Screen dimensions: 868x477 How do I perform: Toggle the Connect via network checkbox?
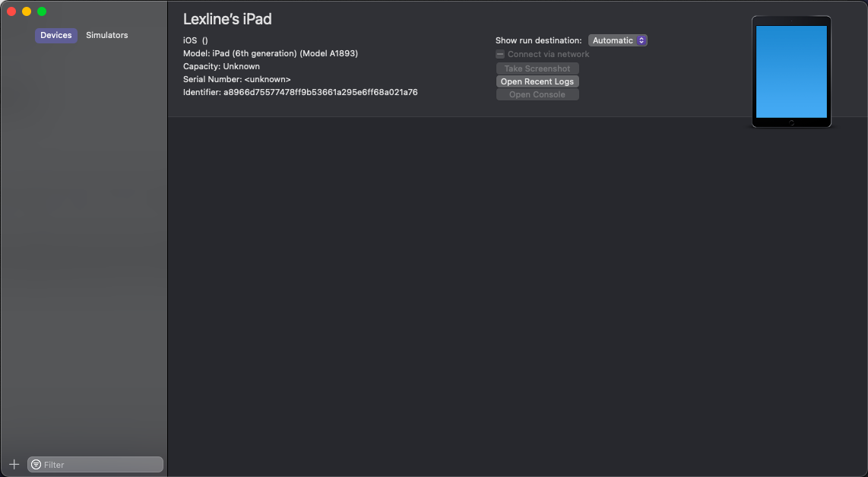[500, 54]
